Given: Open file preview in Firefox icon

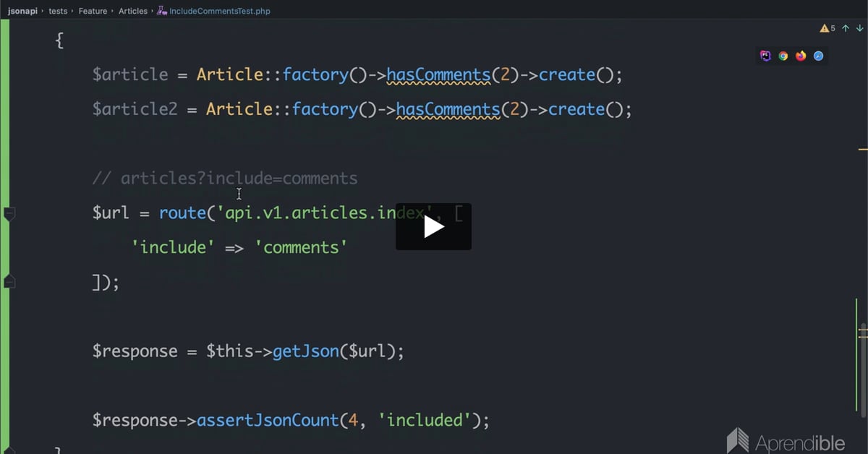Looking at the screenshot, I should click(x=801, y=56).
